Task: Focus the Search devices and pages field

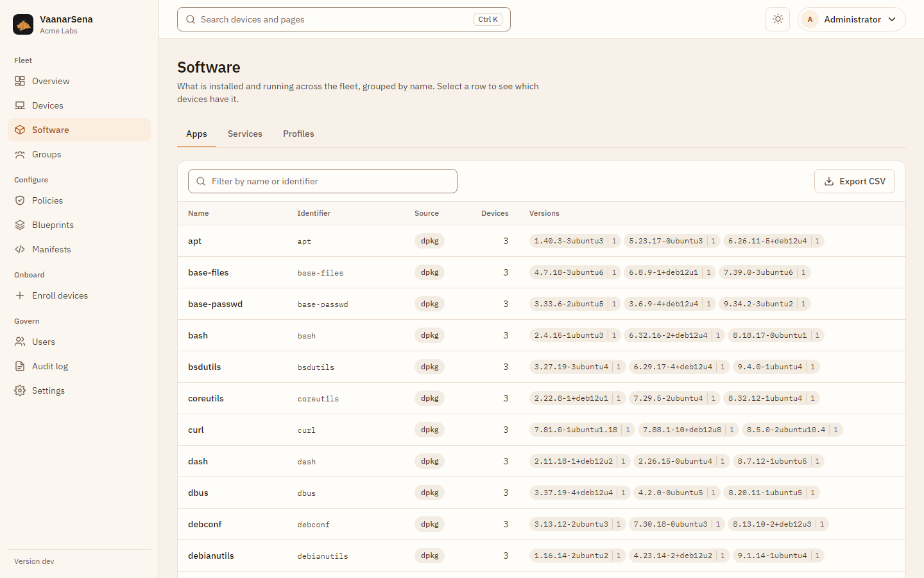Action: [x=344, y=19]
